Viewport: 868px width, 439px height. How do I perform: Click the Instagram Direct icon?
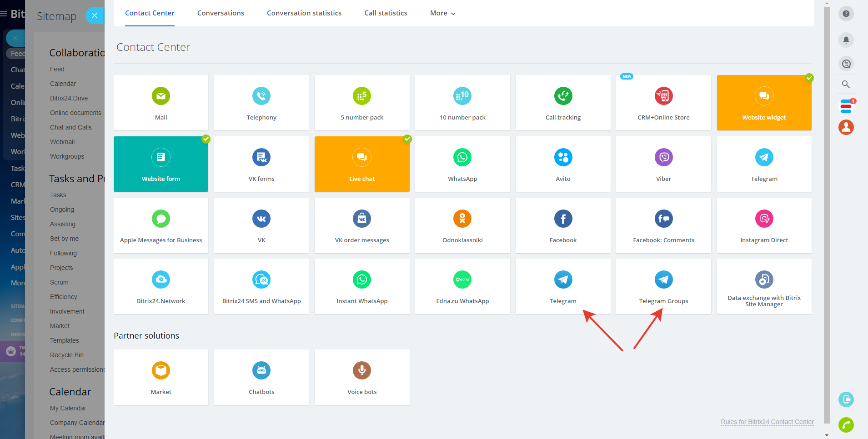tap(764, 219)
